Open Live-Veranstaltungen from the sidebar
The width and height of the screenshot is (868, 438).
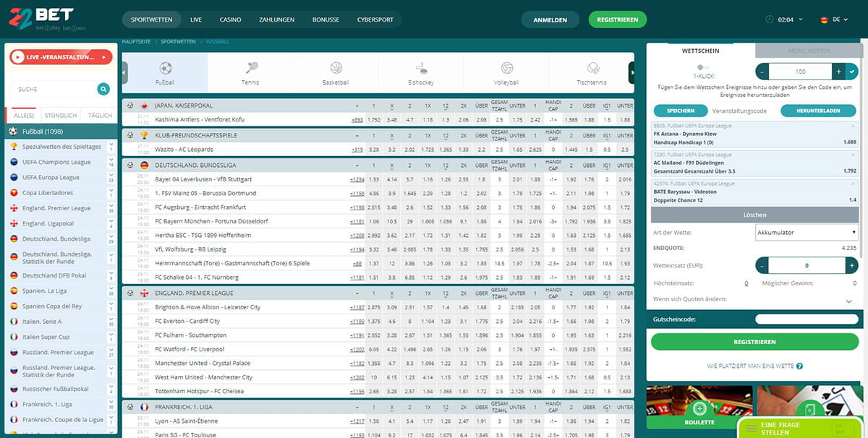coord(61,57)
